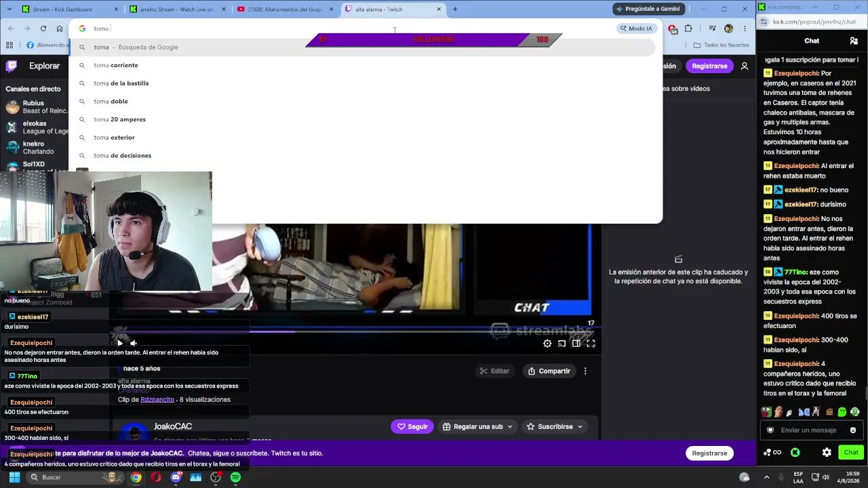Send message with green Chat button

click(851, 452)
